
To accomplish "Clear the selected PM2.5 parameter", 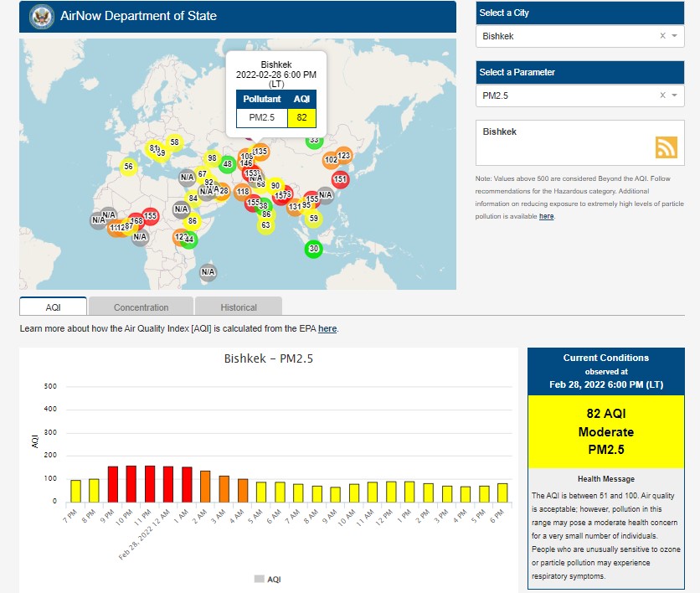I will [x=662, y=95].
